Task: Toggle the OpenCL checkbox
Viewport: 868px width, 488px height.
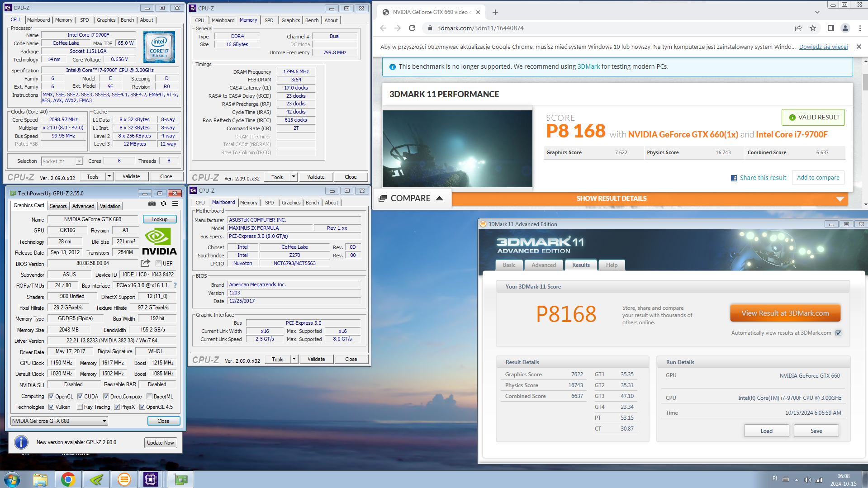Action: click(x=52, y=396)
